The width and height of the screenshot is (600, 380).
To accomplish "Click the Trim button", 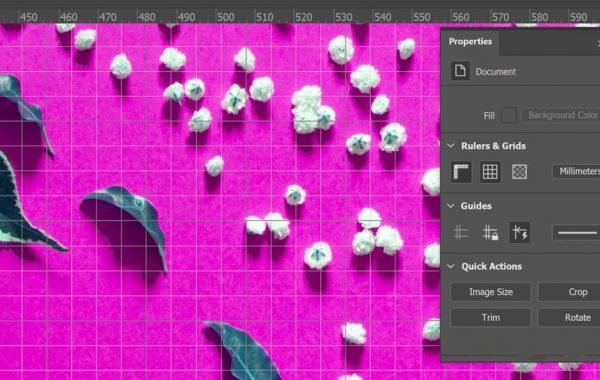I will (491, 318).
